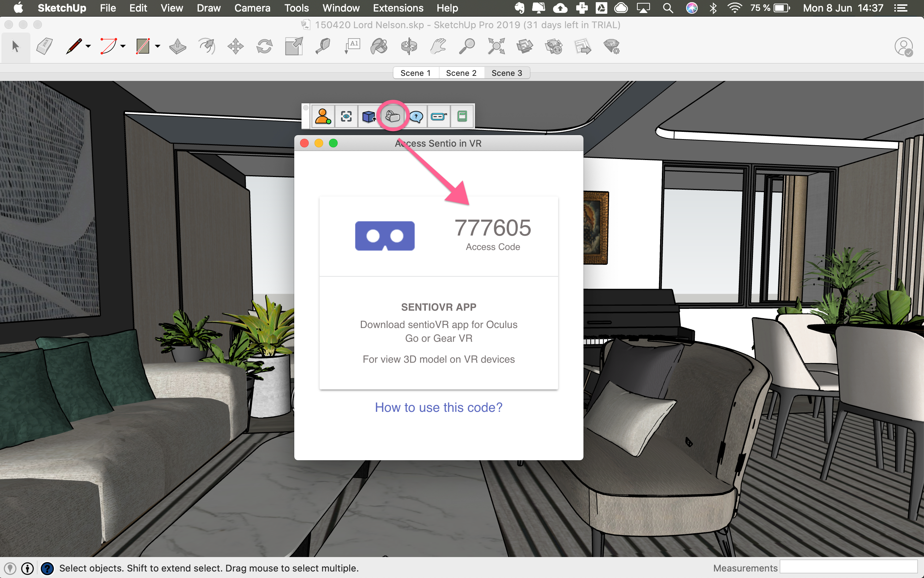Click the VR headset icon in Sentio toolbar

393,116
